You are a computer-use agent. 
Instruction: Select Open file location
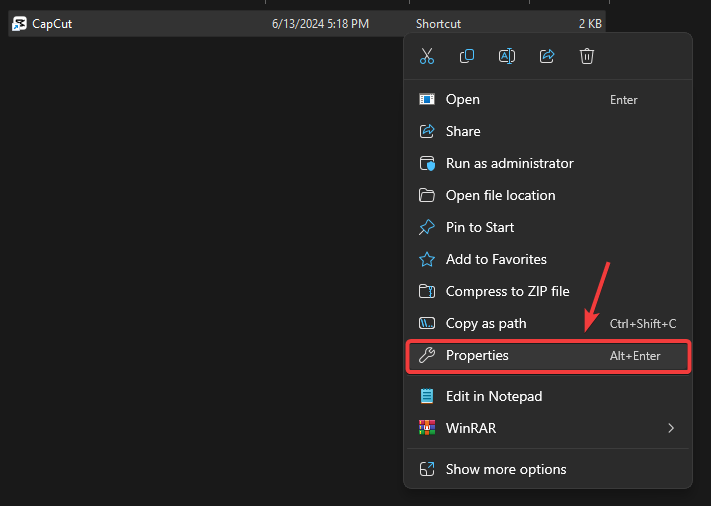pos(548,195)
